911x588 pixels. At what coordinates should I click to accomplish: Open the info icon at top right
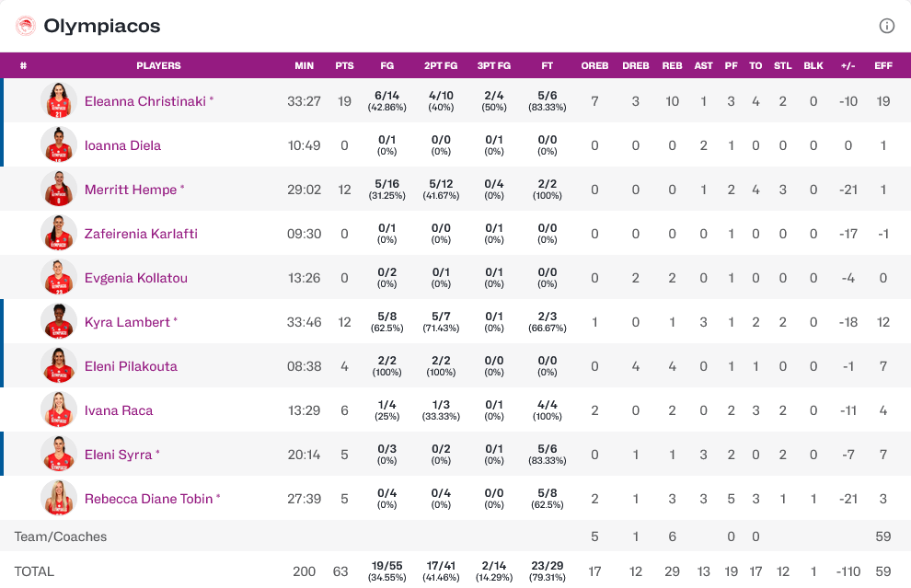pos(886,26)
